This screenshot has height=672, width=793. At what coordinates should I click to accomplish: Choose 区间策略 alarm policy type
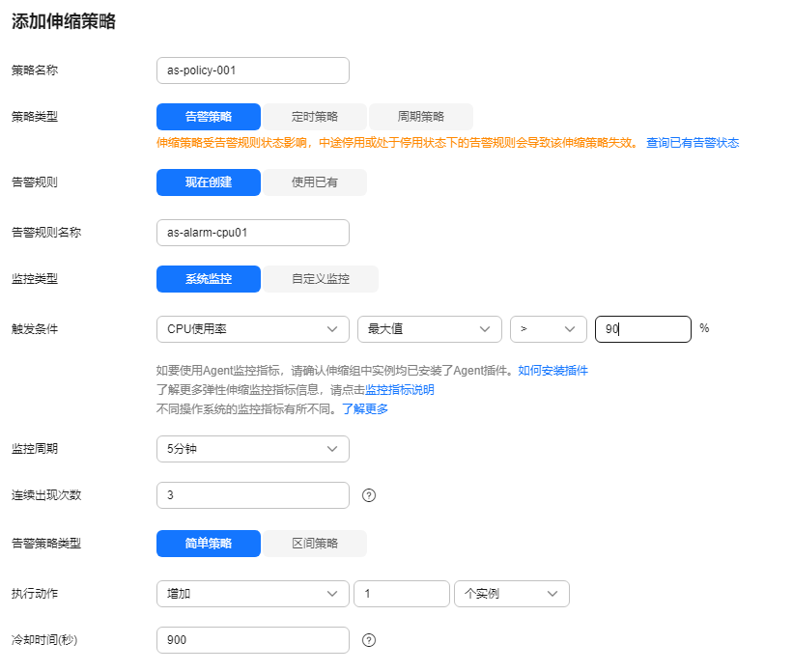click(315, 544)
